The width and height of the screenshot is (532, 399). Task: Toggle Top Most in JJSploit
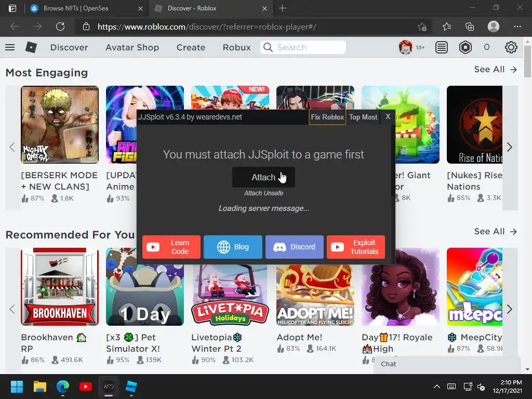click(x=363, y=117)
